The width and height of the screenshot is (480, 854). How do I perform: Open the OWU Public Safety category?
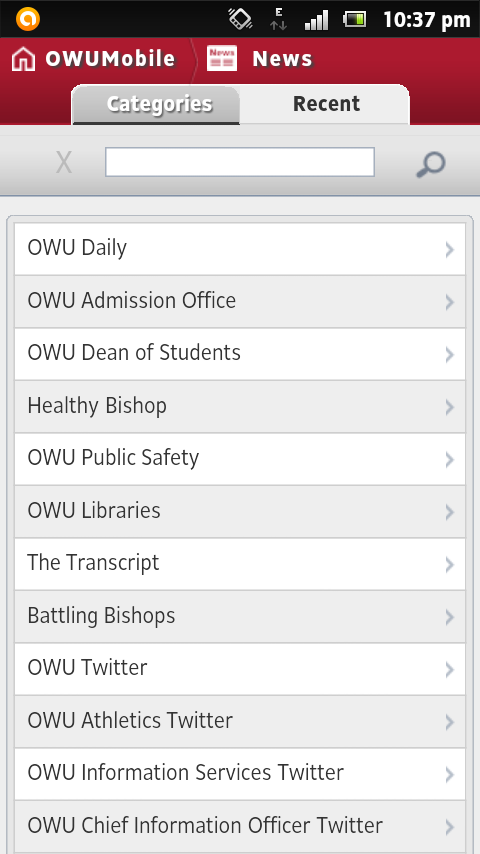240,459
